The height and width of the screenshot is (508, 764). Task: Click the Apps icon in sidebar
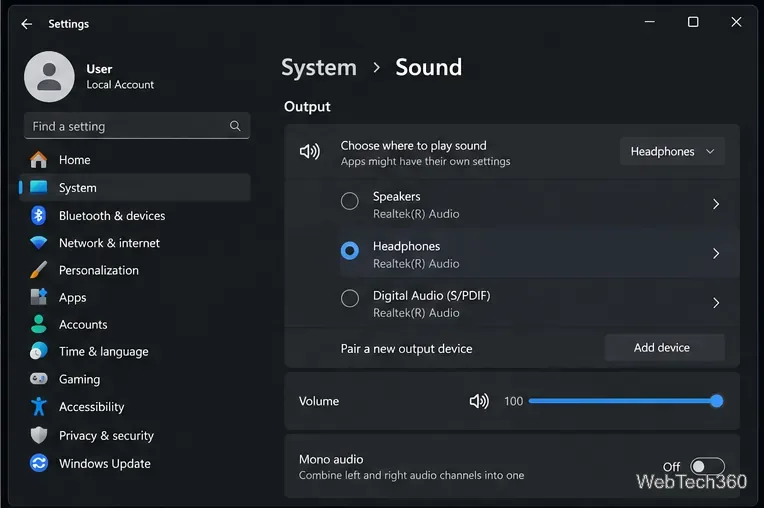(x=38, y=297)
